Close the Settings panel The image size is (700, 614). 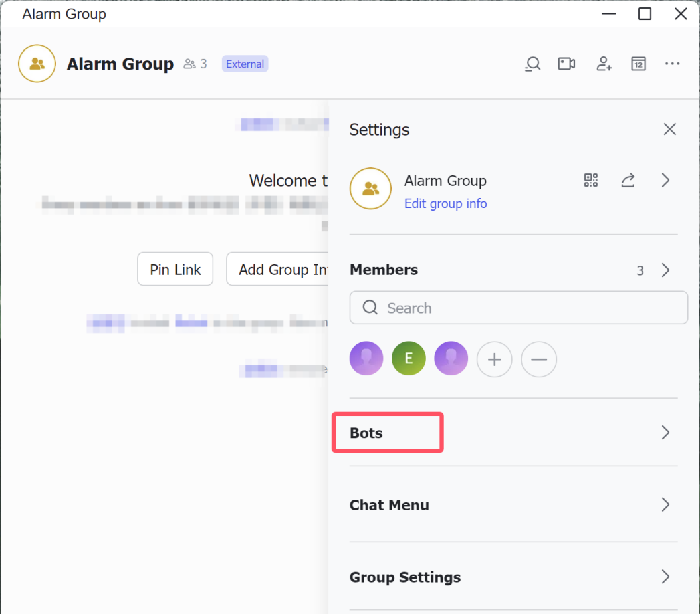pos(669,130)
